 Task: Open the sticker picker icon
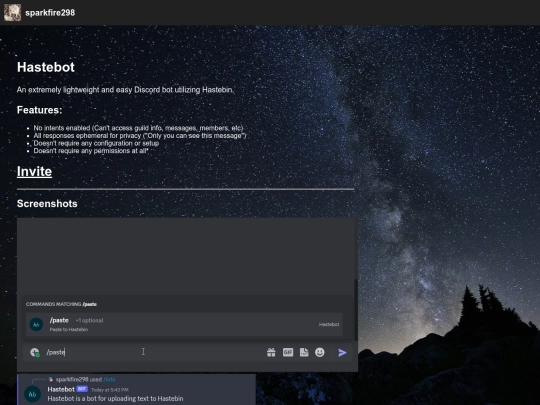coord(304,352)
